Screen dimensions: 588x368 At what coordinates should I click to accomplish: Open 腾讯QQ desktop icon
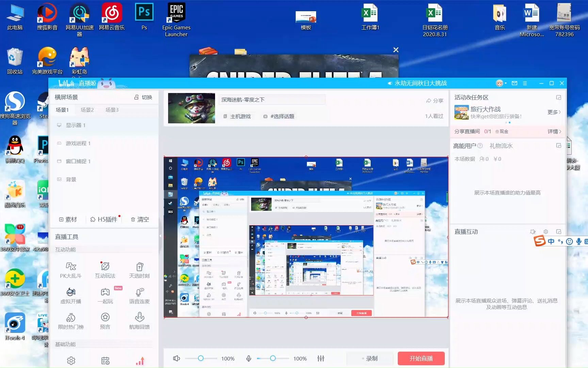[15, 150]
